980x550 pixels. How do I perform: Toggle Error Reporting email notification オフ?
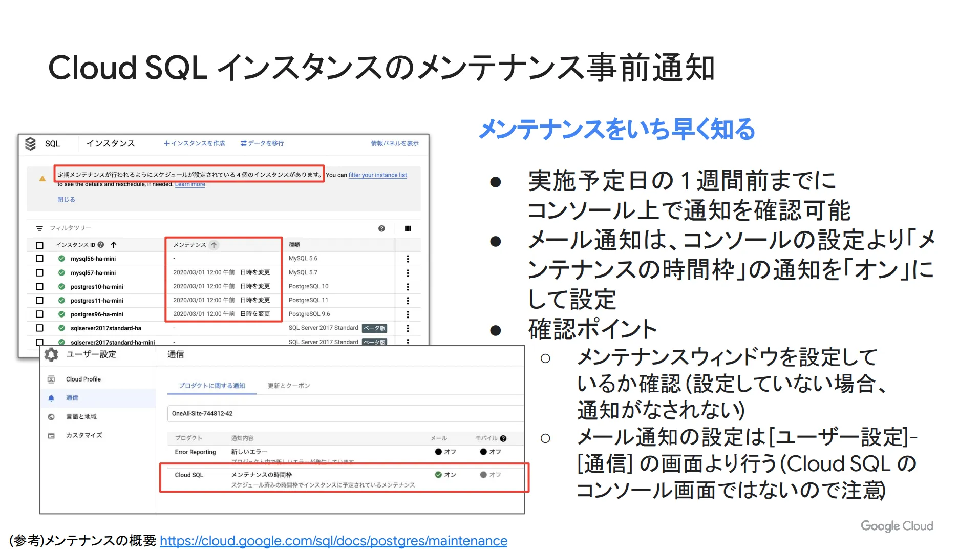tap(445, 452)
